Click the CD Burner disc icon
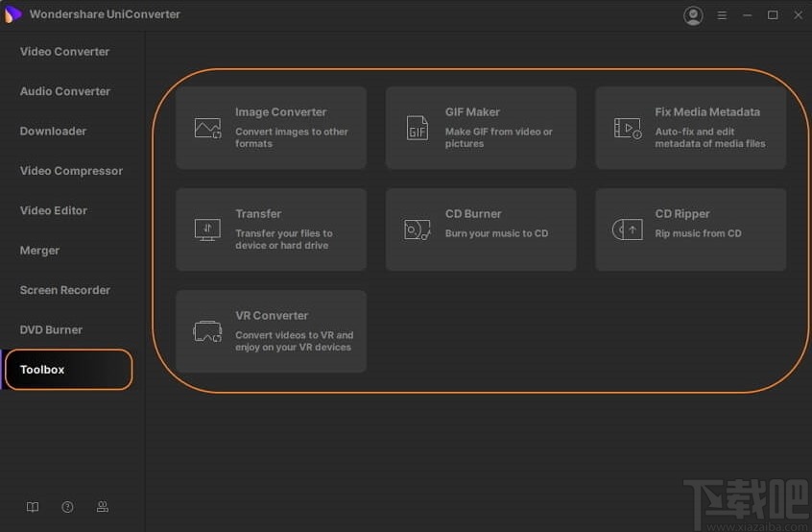The image size is (812, 532). 418,230
